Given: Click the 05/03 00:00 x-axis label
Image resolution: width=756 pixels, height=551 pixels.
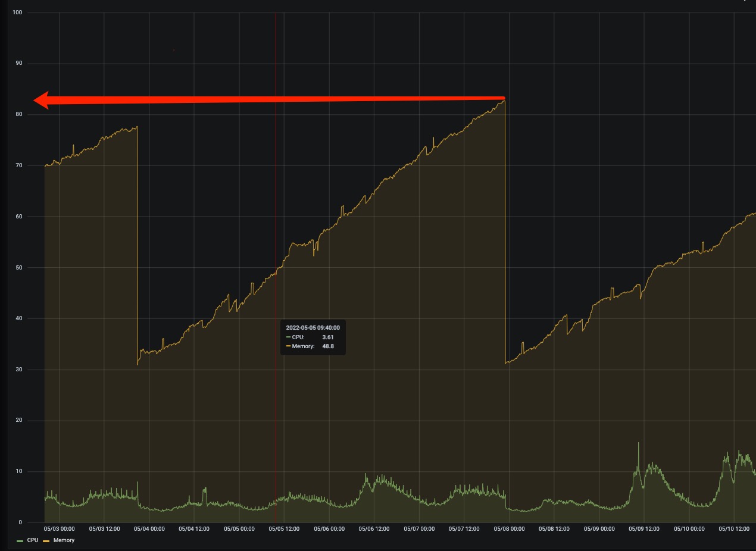Looking at the screenshot, I should (59, 528).
